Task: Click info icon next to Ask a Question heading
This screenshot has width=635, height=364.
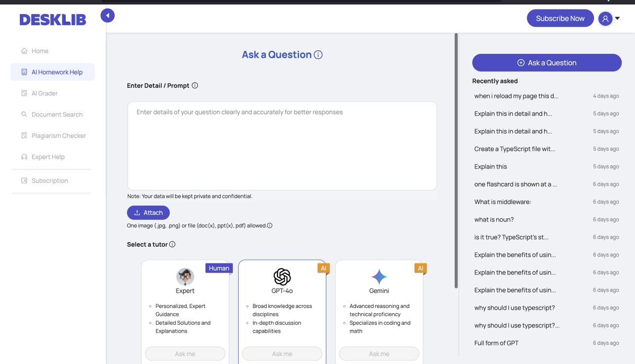Action: 318,54
